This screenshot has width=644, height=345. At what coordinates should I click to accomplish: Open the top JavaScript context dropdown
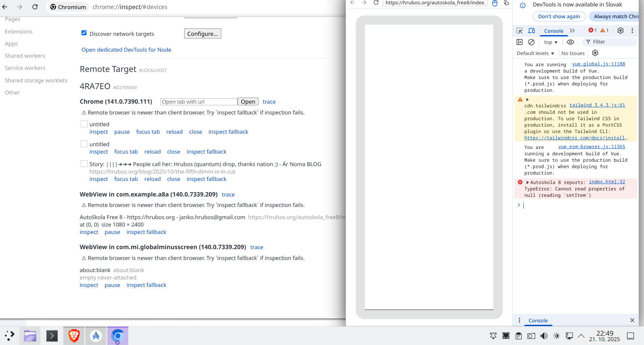pyautogui.click(x=550, y=42)
